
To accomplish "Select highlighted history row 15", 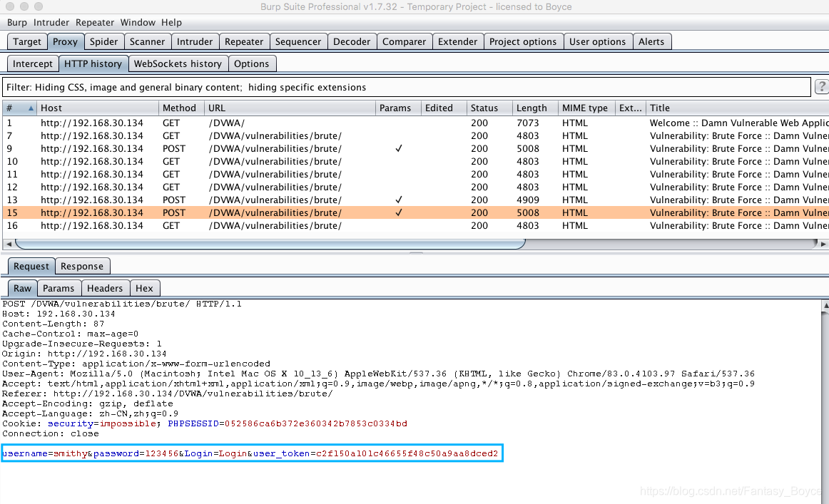I will click(415, 213).
